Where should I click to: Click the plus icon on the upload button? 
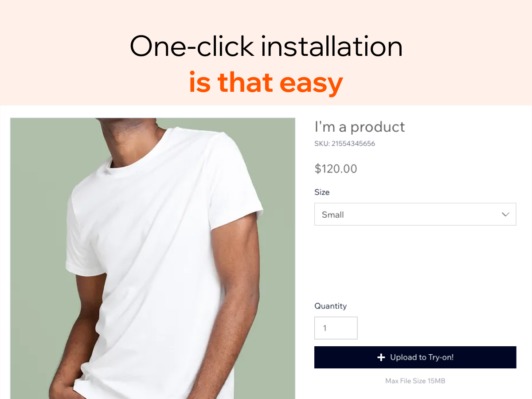pos(381,357)
